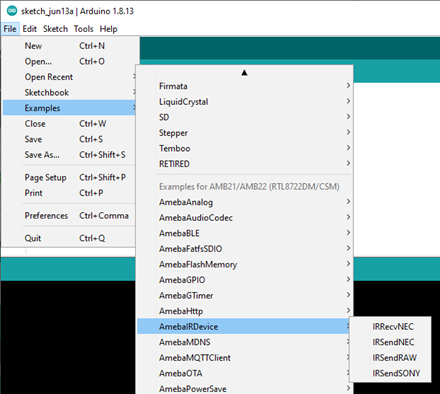Click the chevron next to SD
Viewport: 440px width, 394px height.
click(x=348, y=117)
